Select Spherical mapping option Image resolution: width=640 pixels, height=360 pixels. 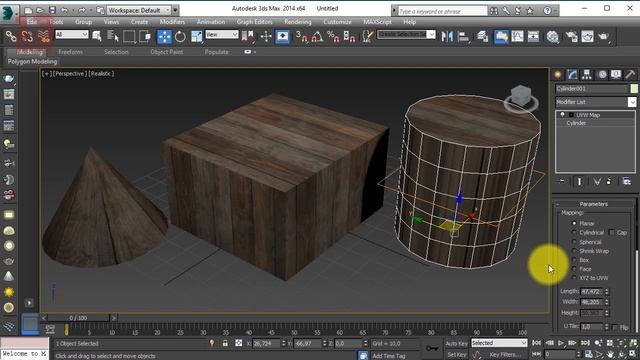click(574, 242)
